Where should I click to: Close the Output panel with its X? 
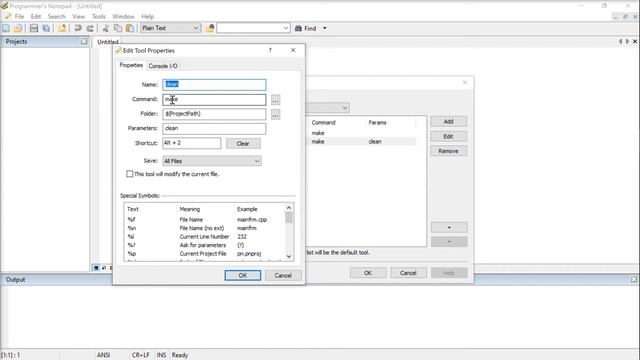(633, 280)
